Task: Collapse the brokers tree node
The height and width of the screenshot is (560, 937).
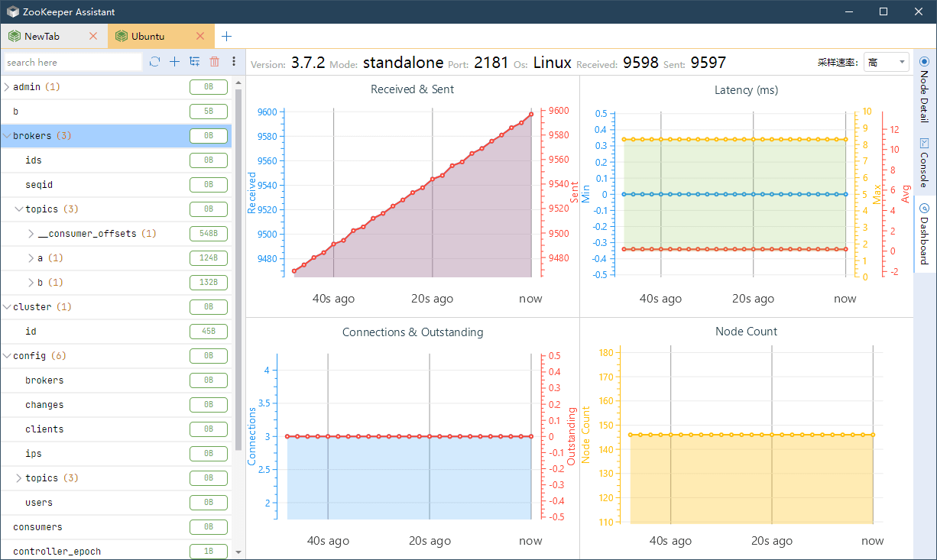Action: tap(8, 135)
